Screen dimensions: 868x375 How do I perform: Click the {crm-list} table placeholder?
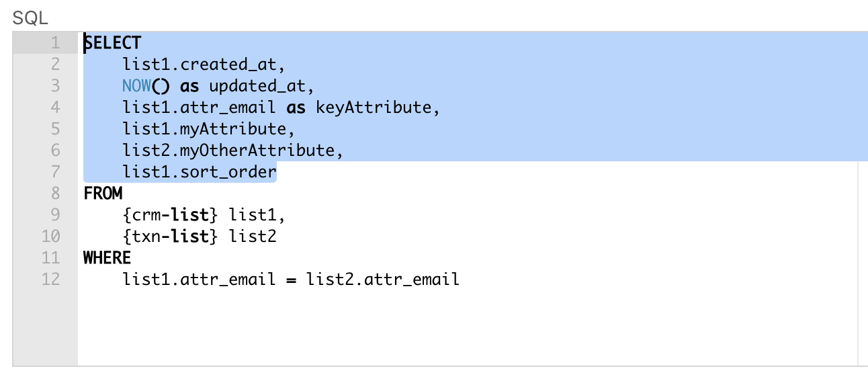click(x=171, y=215)
